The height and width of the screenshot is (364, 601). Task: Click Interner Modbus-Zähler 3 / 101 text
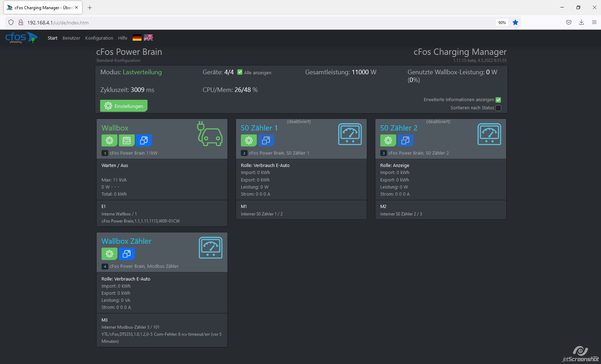(131, 327)
